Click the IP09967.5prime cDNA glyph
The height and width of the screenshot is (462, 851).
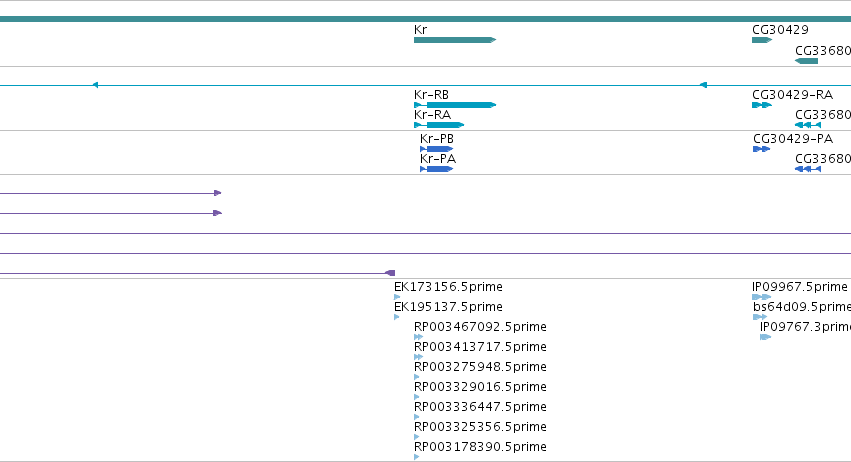(x=761, y=297)
